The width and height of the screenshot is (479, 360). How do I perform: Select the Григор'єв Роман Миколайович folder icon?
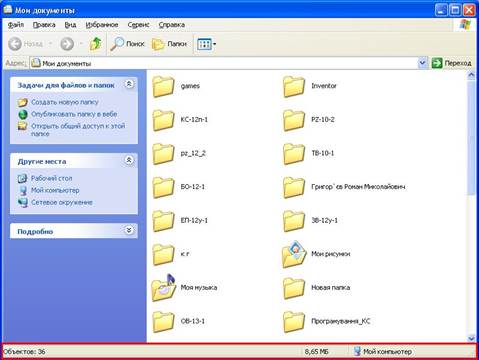click(x=294, y=187)
